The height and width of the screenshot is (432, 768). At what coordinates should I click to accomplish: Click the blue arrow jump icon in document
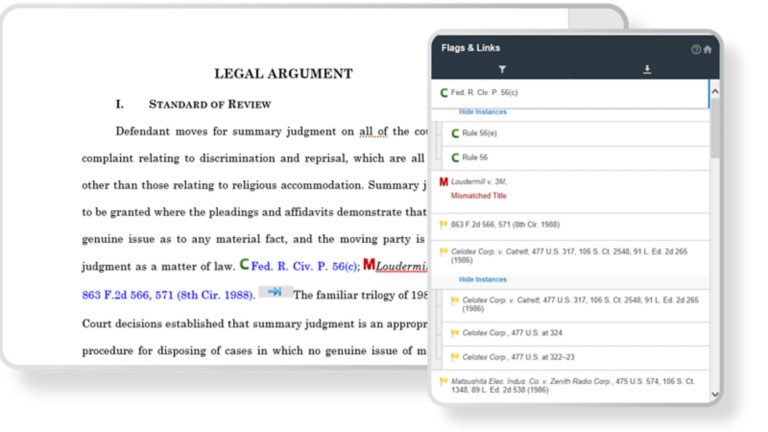(275, 292)
